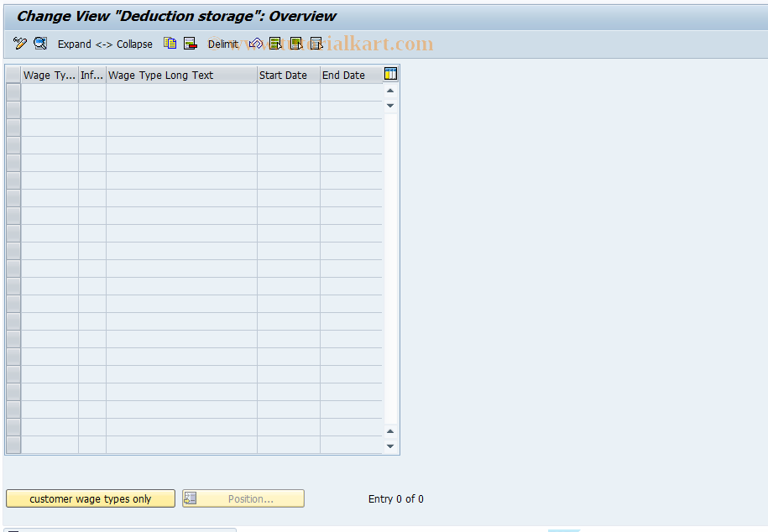This screenshot has width=768, height=532.
Task: Click the Position... button
Action: [x=243, y=498]
